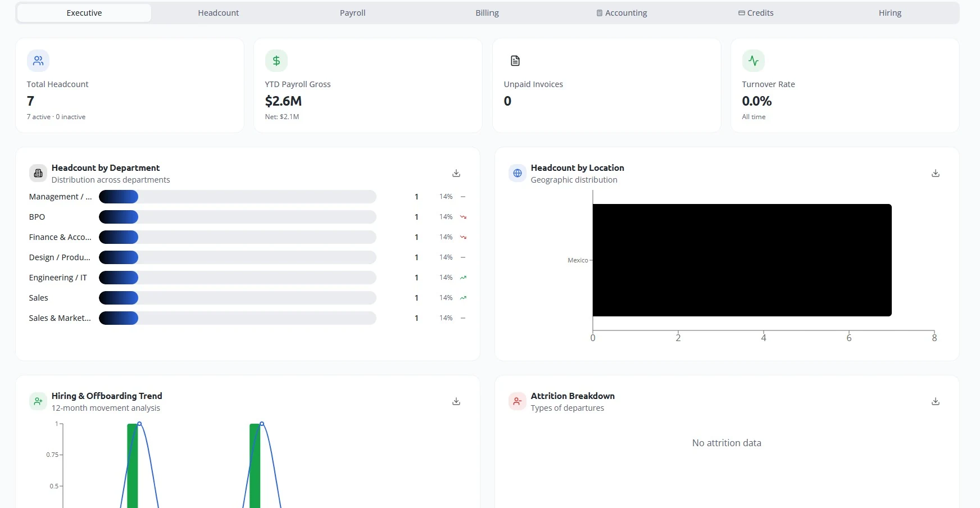The image size is (980, 508).
Task: Click the BPO downward trend icon
Action: tap(463, 217)
